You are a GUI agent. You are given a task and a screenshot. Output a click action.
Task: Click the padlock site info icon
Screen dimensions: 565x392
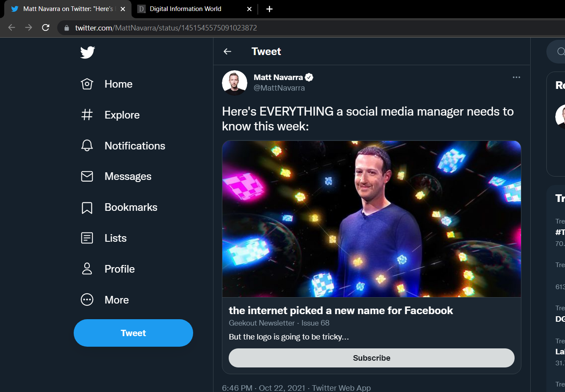point(66,28)
